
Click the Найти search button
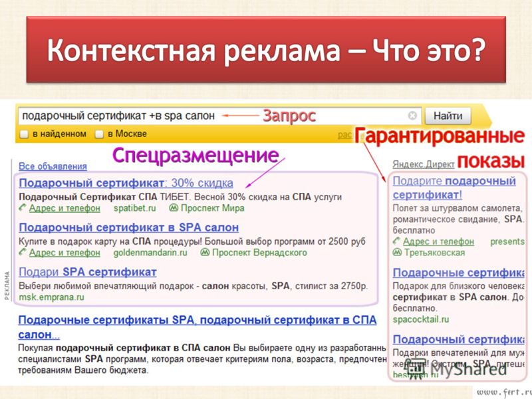[x=448, y=116]
